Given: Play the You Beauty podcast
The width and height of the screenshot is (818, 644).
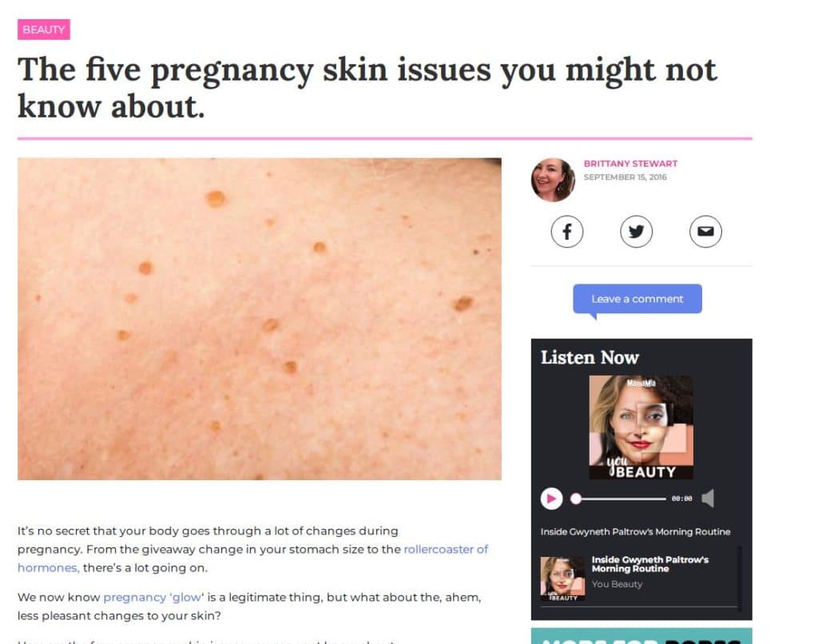Looking at the screenshot, I should tap(551, 499).
